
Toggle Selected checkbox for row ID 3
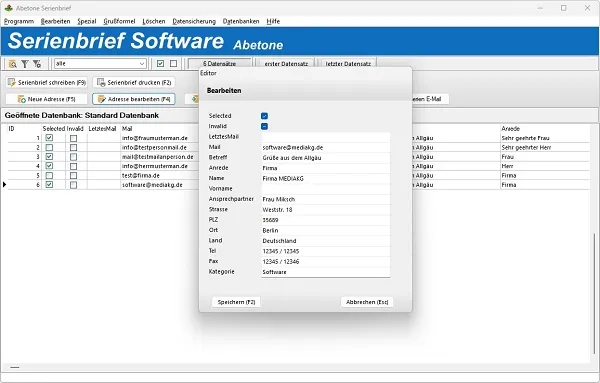tap(49, 156)
